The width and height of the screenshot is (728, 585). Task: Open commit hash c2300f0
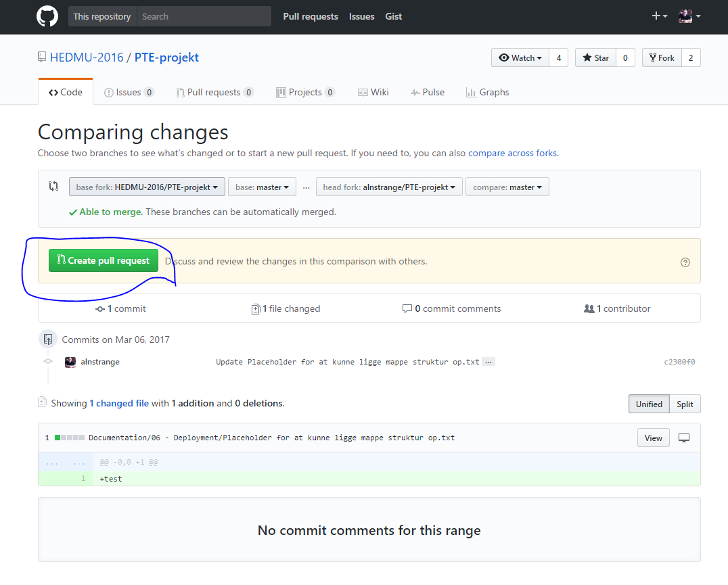point(679,362)
